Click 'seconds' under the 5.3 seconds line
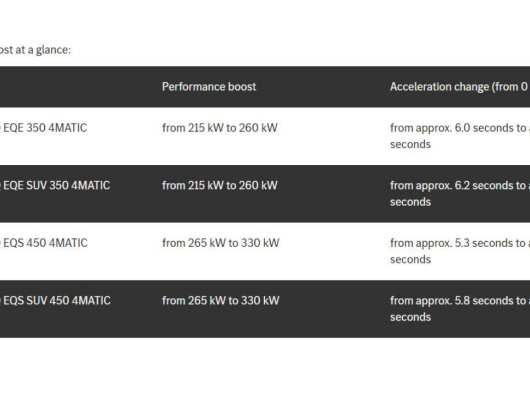The image size is (530, 396). click(x=410, y=259)
